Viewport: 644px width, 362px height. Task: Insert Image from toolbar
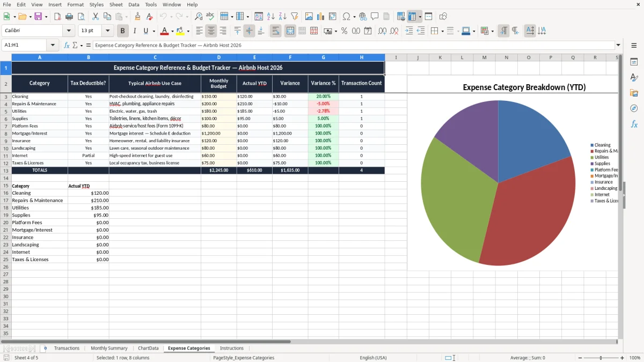pyautogui.click(x=309, y=17)
